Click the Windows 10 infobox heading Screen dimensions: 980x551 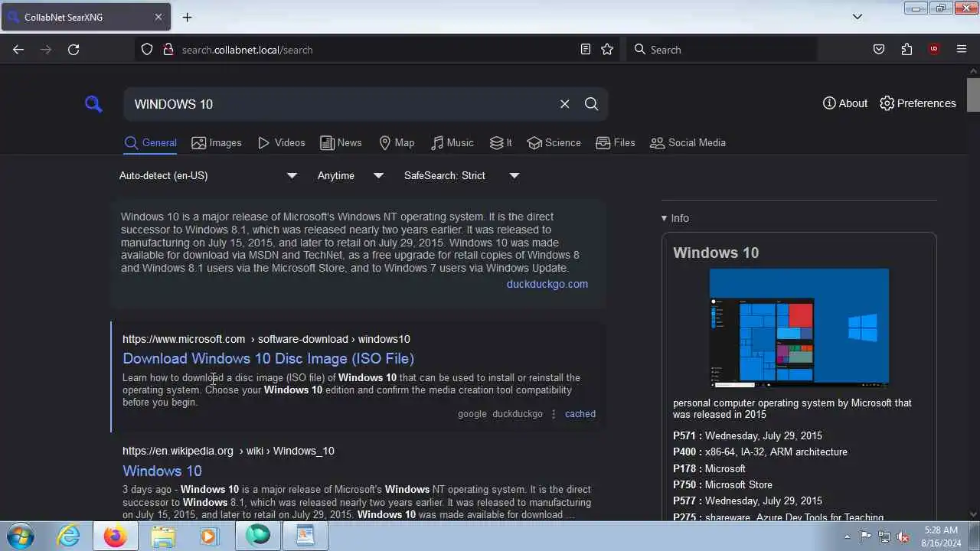click(716, 253)
